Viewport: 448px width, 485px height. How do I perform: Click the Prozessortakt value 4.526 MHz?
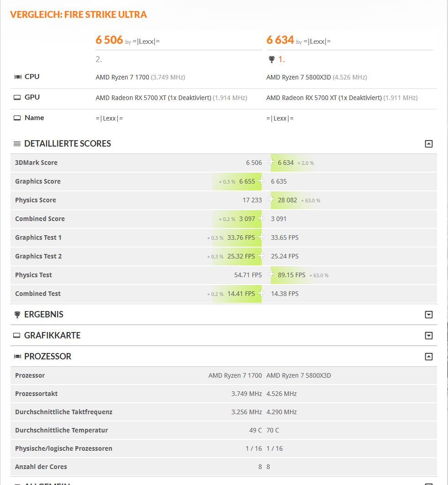tap(282, 394)
